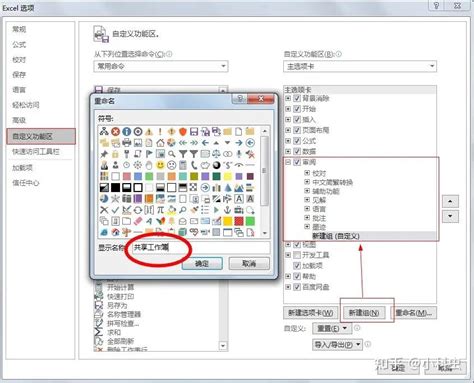The height and width of the screenshot is (383, 474).
Task: Open the 常规 options category
Action: (19, 29)
